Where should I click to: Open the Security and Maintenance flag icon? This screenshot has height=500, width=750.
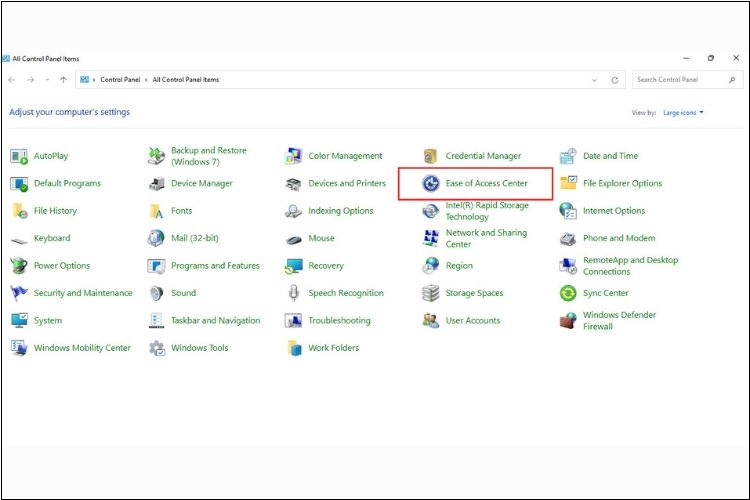pos(19,293)
